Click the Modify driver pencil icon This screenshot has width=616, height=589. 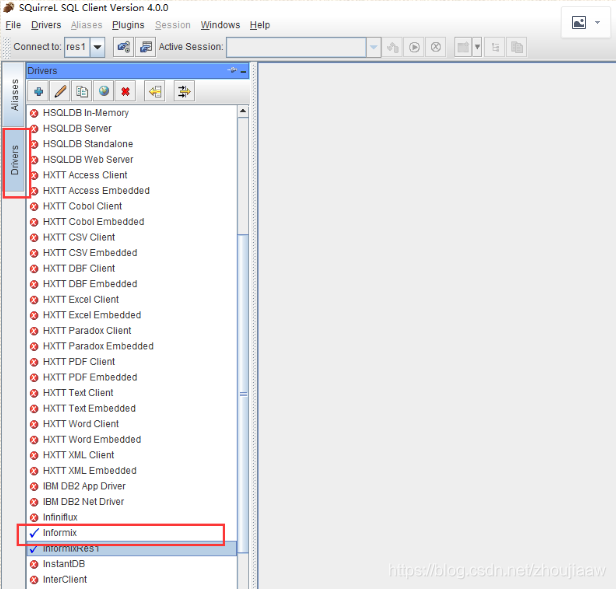[60, 92]
